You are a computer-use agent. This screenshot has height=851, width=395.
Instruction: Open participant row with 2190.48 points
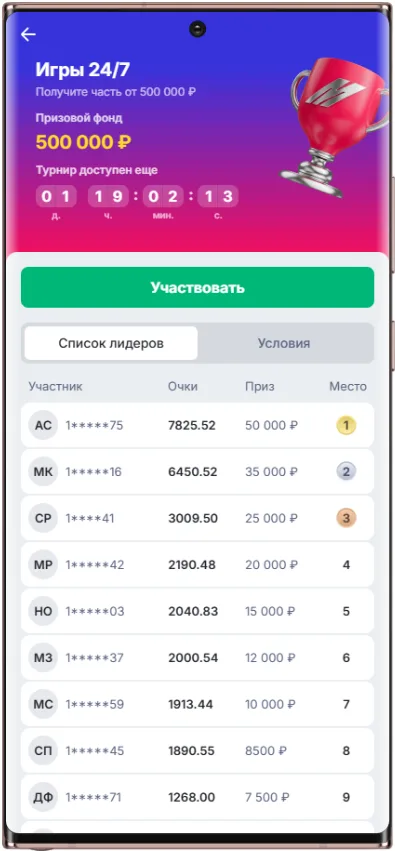click(198, 565)
